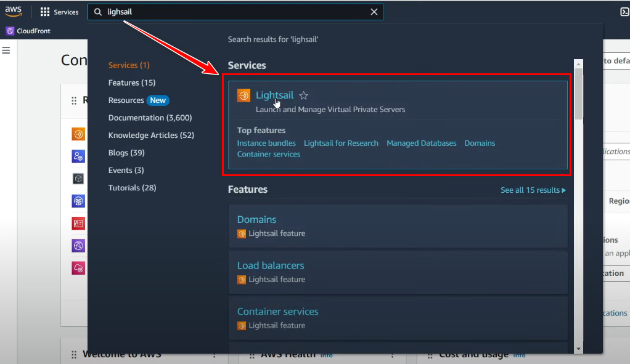Click the search scrollbar down arrow
The height and width of the screenshot is (364, 630).
(x=579, y=349)
